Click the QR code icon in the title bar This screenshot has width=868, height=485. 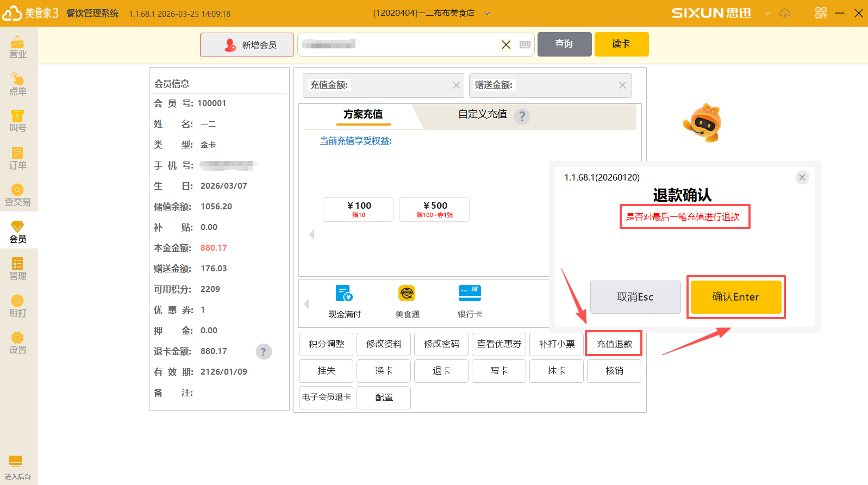pyautogui.click(x=821, y=13)
